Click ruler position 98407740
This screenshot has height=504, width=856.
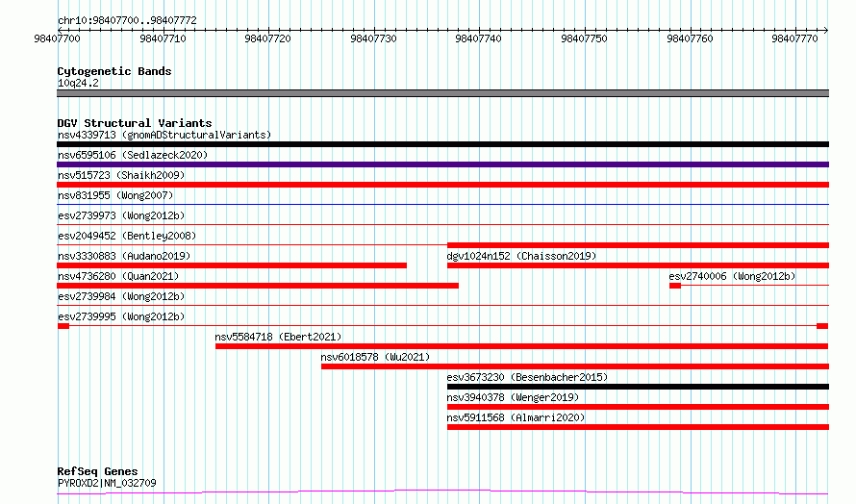pyautogui.click(x=478, y=38)
